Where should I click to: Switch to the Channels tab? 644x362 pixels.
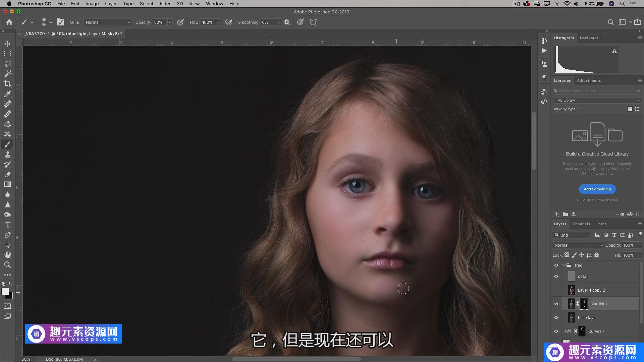point(581,224)
